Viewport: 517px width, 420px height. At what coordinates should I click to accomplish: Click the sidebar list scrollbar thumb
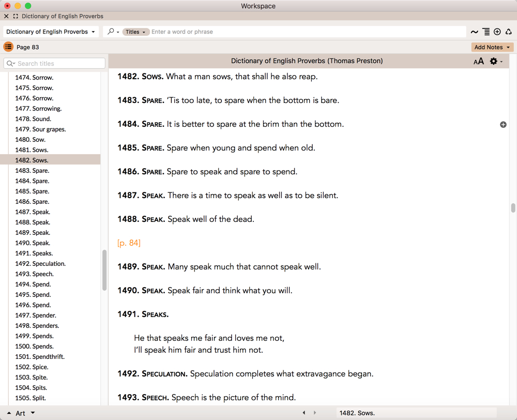104,270
